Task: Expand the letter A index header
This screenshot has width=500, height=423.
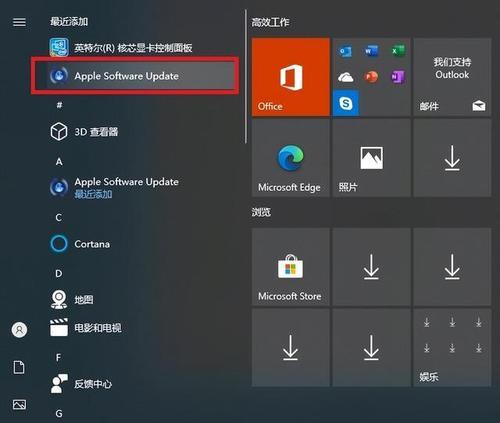Action: coord(59,162)
